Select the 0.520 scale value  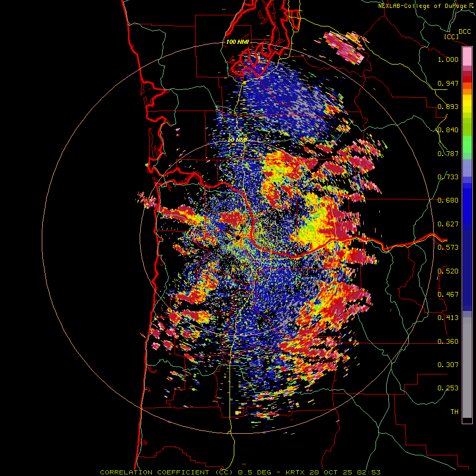coord(448,271)
